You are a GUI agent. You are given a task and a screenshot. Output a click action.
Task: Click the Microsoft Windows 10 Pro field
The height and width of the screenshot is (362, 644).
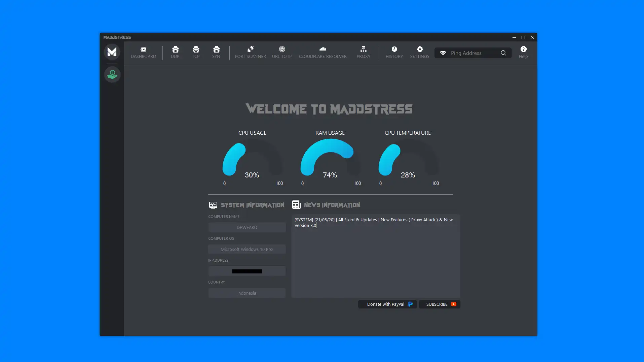click(247, 249)
